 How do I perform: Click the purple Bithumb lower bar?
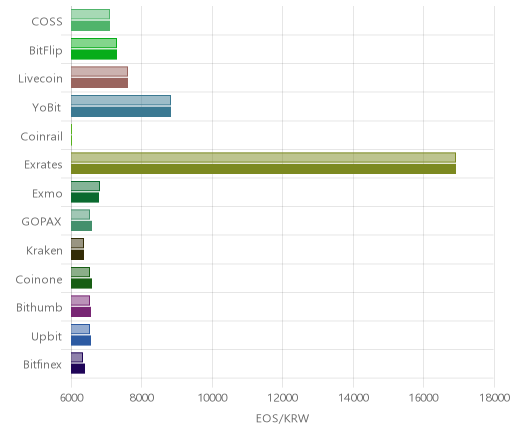coord(81,312)
